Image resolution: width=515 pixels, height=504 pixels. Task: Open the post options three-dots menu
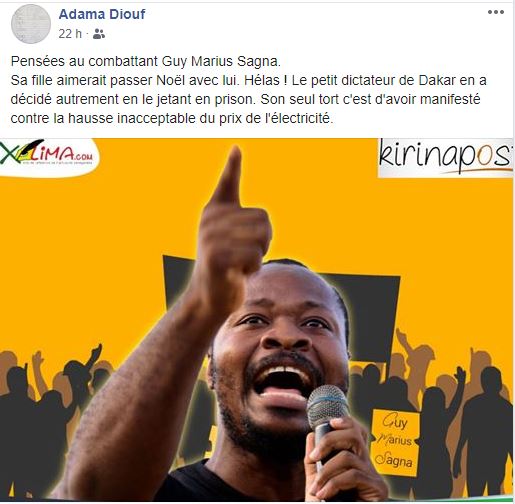tap(496, 12)
